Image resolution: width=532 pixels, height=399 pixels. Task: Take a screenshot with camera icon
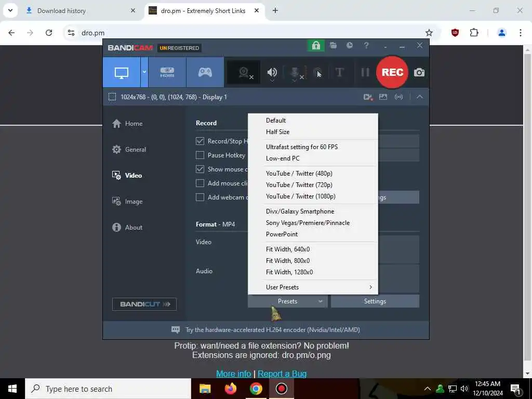pyautogui.click(x=419, y=72)
